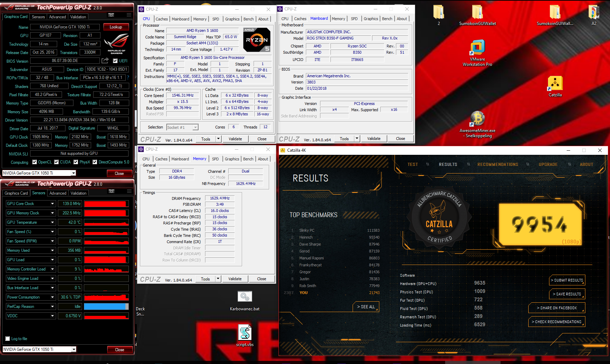
Task: Open hamburger menu in GPU-Z Sensors window
Action: [x=129, y=191]
